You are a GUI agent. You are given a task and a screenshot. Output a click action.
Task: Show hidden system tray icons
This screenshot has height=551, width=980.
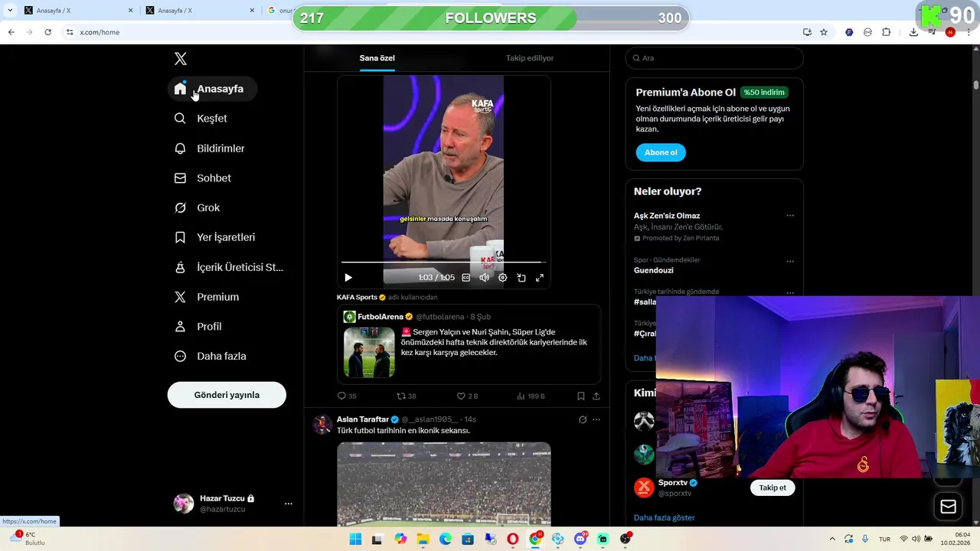[832, 540]
